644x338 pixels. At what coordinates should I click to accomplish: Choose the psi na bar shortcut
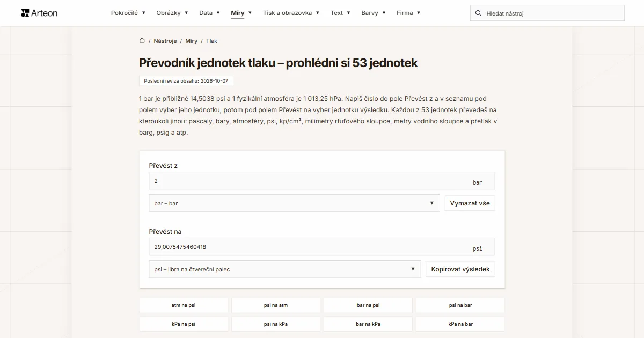pyautogui.click(x=460, y=305)
